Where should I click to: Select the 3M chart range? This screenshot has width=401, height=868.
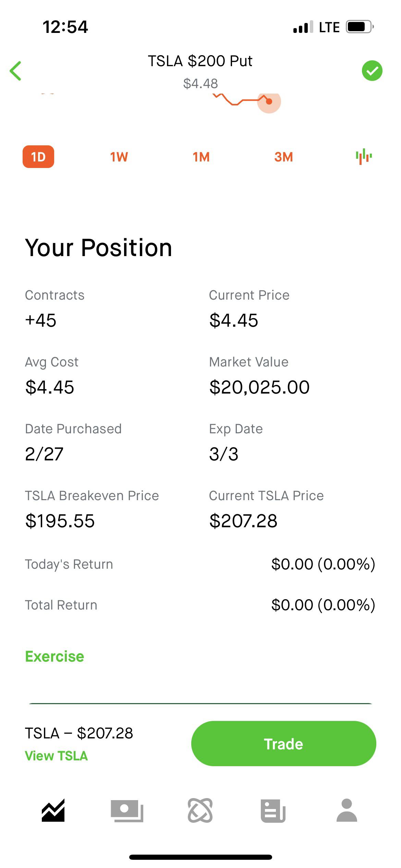point(283,157)
